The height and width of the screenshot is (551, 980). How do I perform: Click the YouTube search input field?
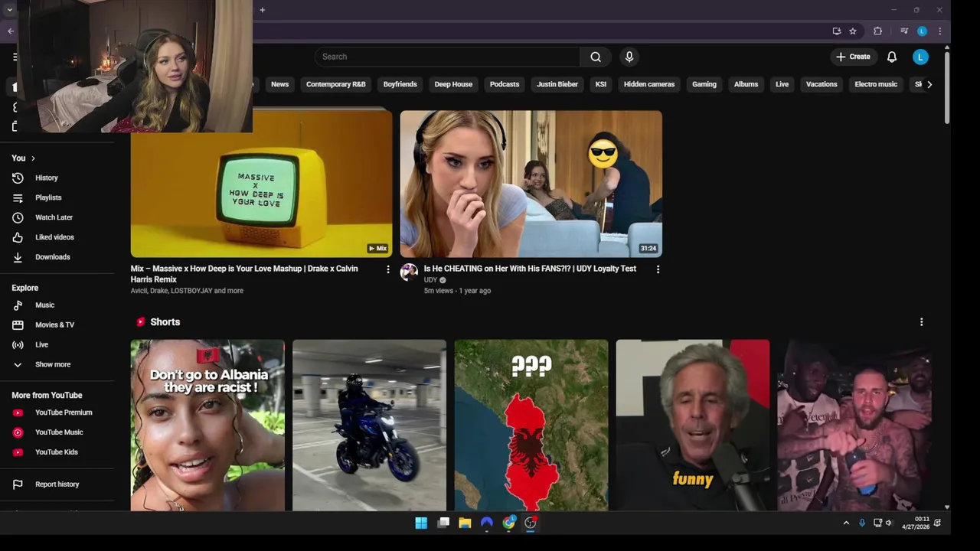pos(447,57)
